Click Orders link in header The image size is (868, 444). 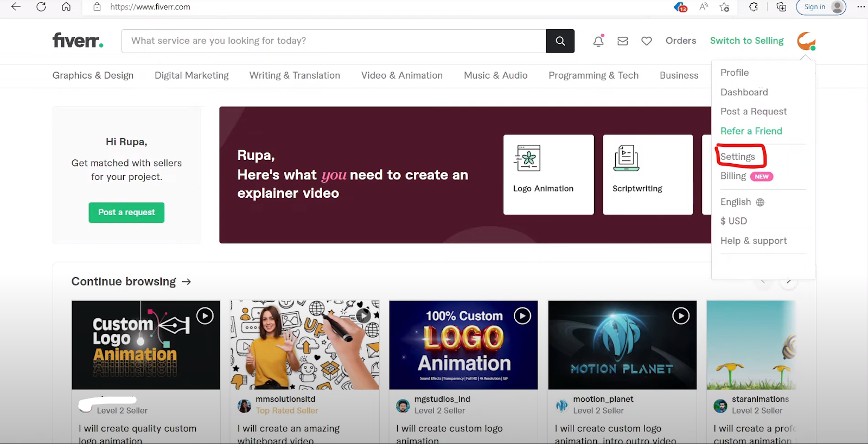[681, 41]
